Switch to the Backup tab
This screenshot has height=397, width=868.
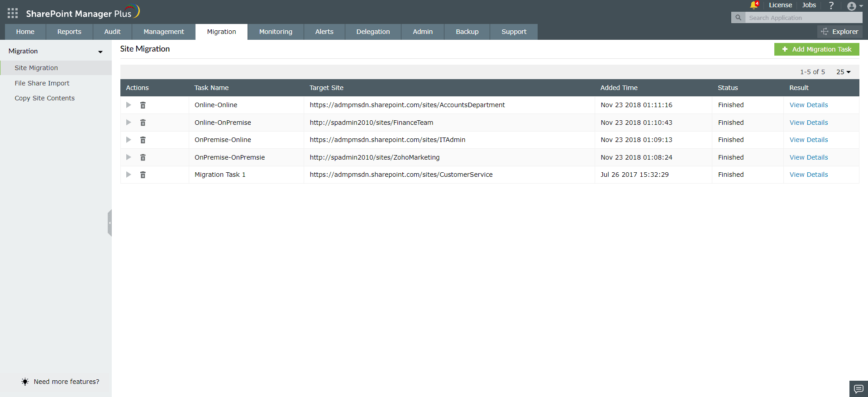point(467,32)
